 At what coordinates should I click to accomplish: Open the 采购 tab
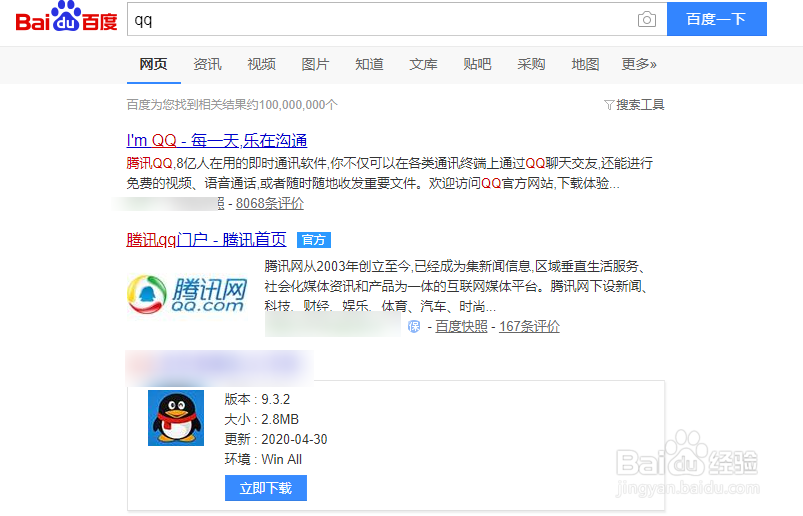pyautogui.click(x=531, y=64)
